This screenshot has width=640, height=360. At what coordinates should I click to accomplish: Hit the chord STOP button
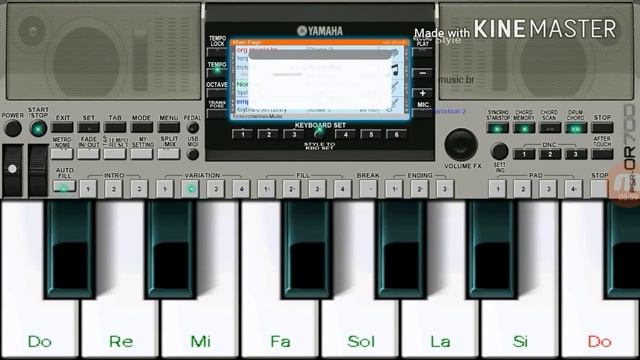[x=602, y=128]
